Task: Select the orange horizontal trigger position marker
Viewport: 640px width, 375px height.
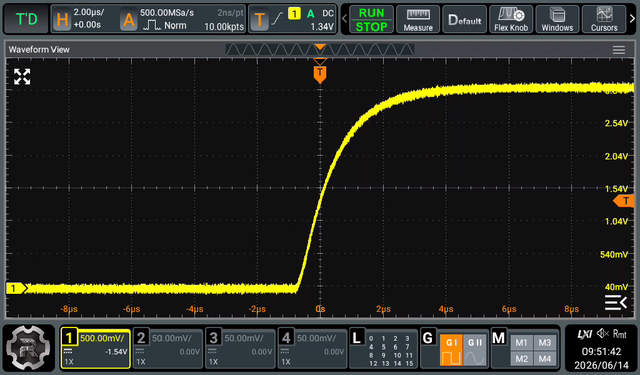Action: (320, 75)
